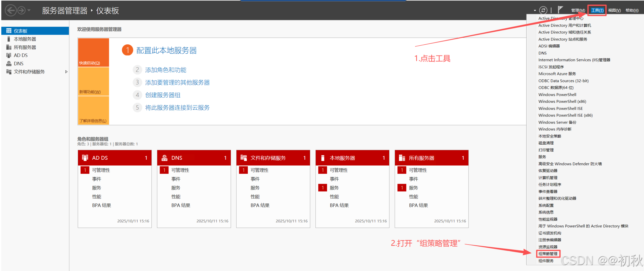Select 所有服务器 icon in sidebar
Screen dimensions: 644x271
point(9,47)
